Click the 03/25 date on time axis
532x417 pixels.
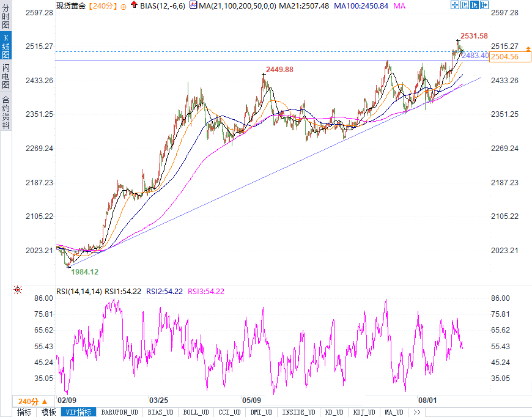tap(159, 400)
